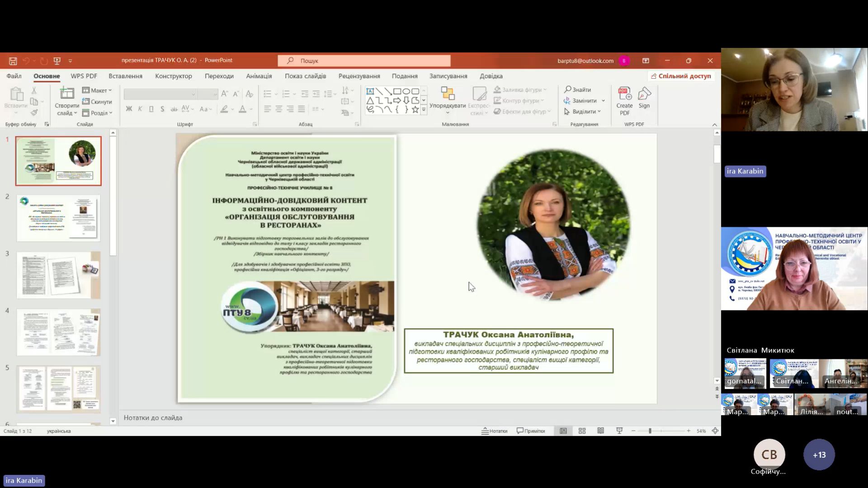Expand the Розділ section dropdown
This screenshot has height=488, width=868.
pyautogui.click(x=97, y=113)
